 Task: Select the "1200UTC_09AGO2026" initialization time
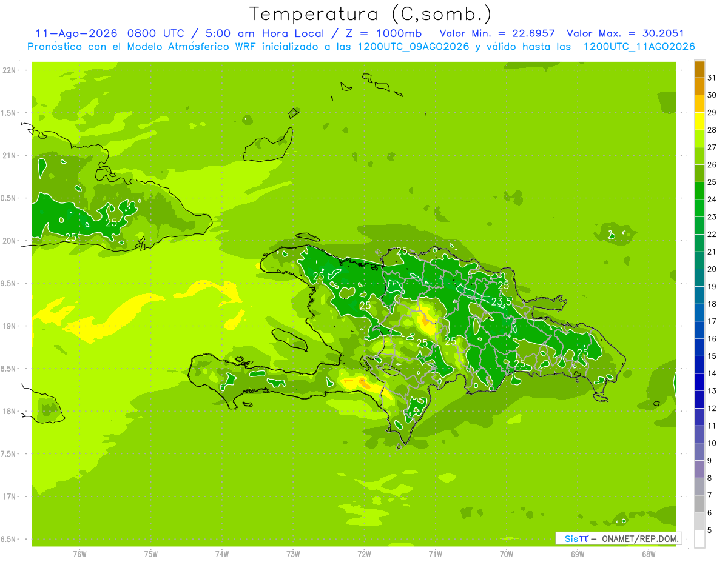click(413, 47)
